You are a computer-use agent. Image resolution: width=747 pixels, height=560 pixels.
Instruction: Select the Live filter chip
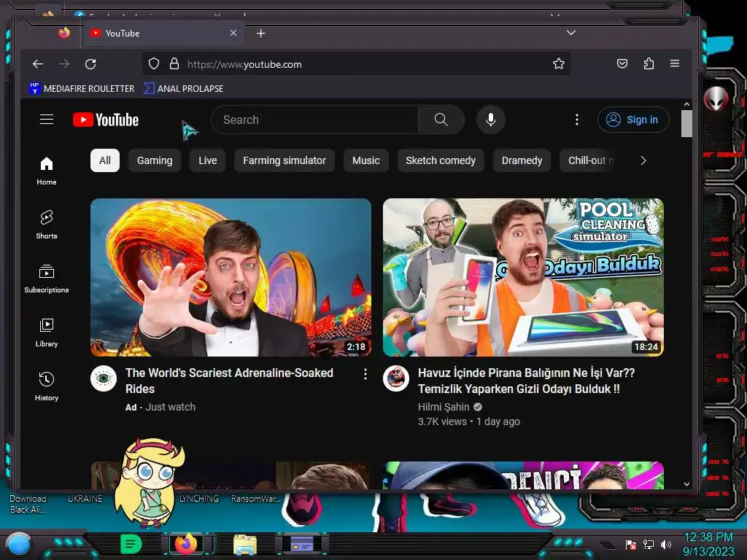207,160
